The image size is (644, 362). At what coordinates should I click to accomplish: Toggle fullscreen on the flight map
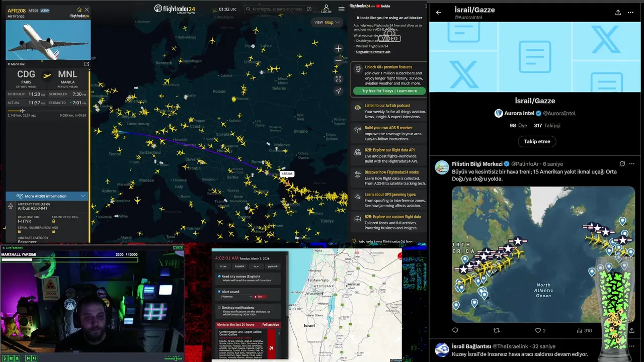[338, 79]
